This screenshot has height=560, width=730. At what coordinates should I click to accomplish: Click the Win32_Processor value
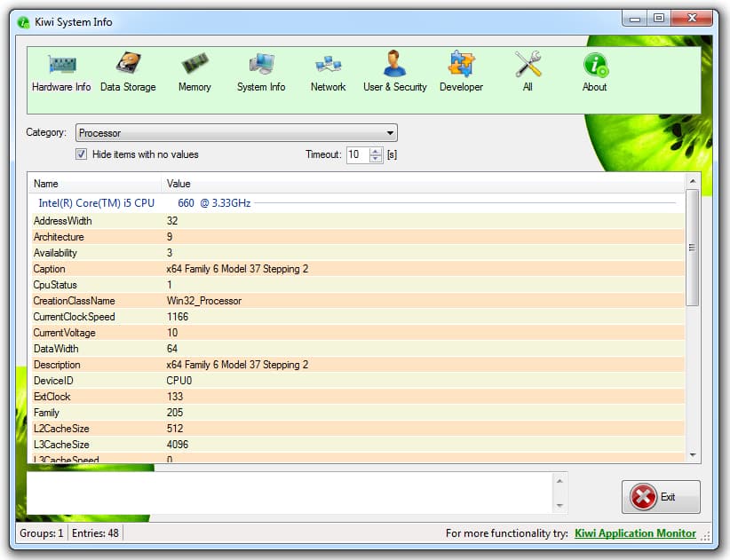click(x=204, y=301)
